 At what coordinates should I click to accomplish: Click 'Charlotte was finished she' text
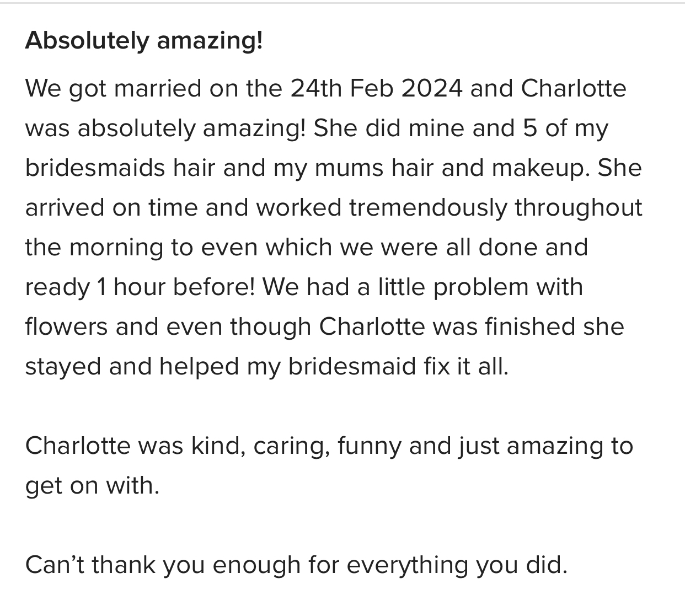point(472,327)
